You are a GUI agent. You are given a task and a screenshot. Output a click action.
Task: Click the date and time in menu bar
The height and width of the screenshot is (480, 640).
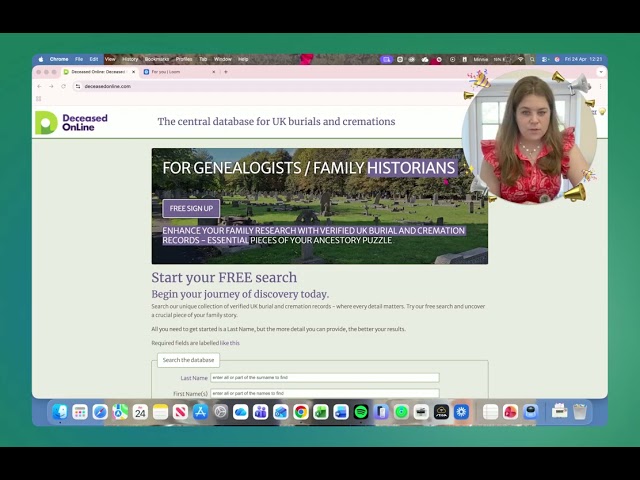[x=583, y=59]
